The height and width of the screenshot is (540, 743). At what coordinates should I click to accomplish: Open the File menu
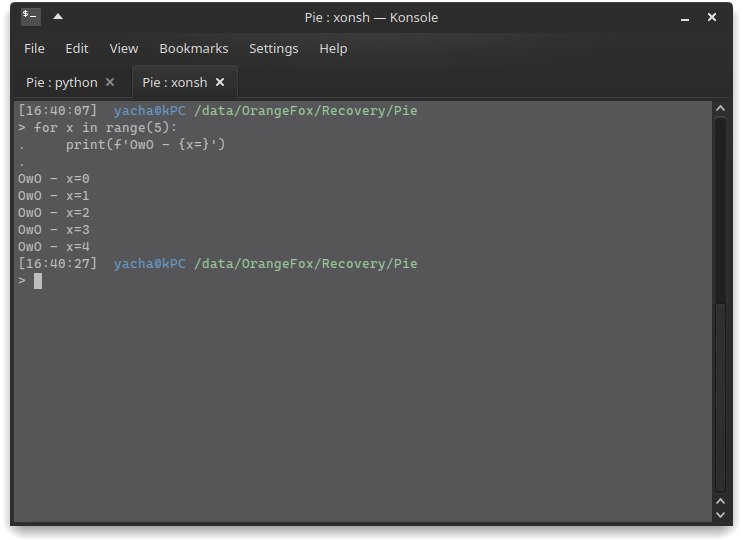coord(34,48)
